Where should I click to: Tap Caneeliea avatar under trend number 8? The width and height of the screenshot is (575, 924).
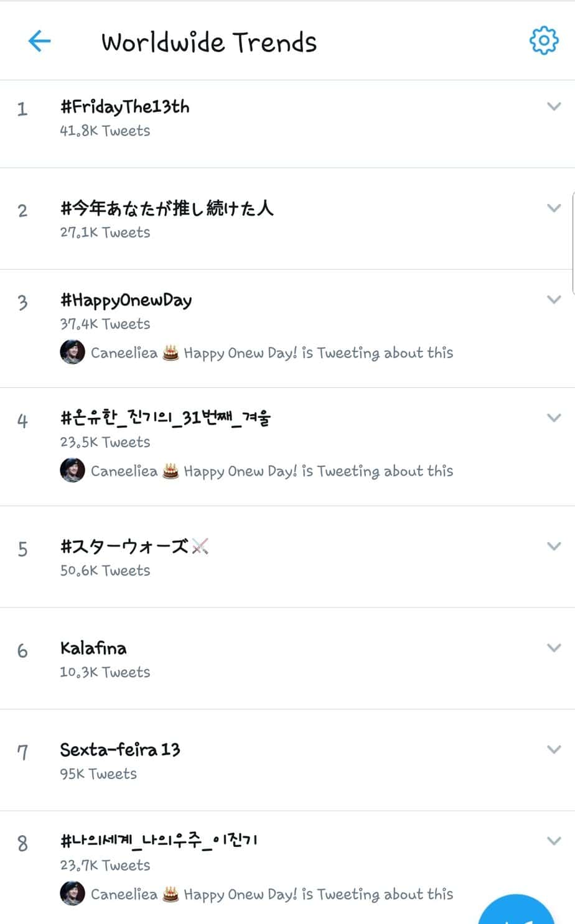point(72,894)
